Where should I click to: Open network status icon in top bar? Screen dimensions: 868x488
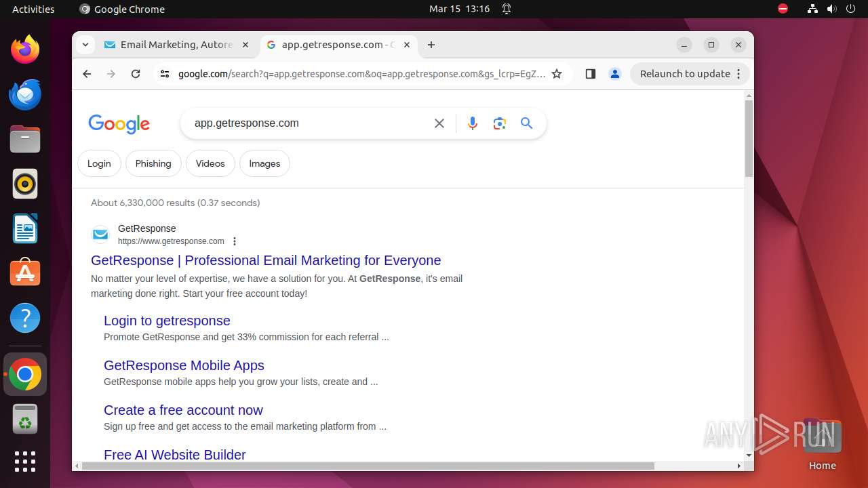click(812, 9)
